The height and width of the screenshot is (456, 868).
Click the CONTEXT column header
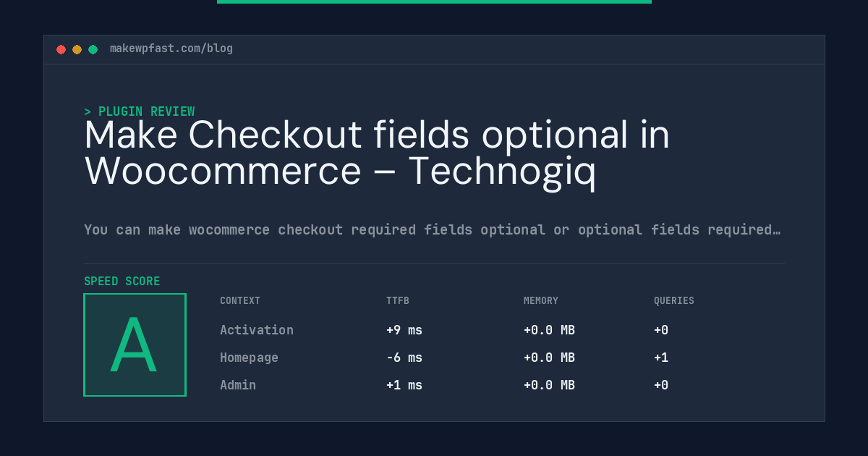pos(240,300)
